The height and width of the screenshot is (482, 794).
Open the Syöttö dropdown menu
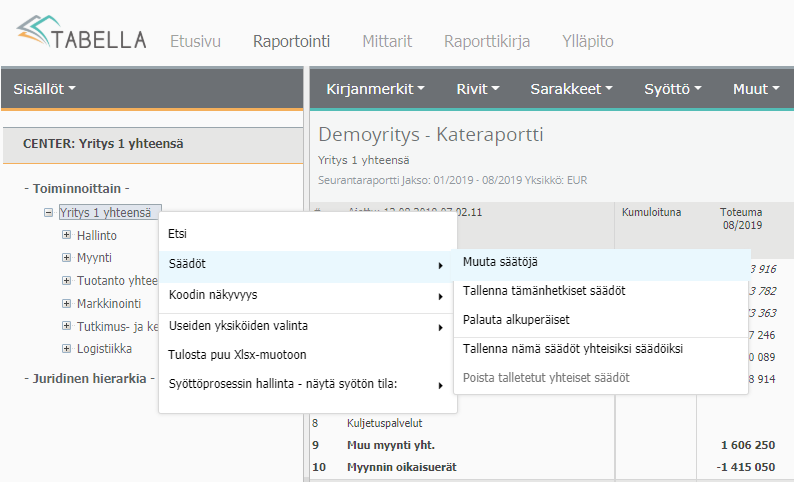point(672,89)
